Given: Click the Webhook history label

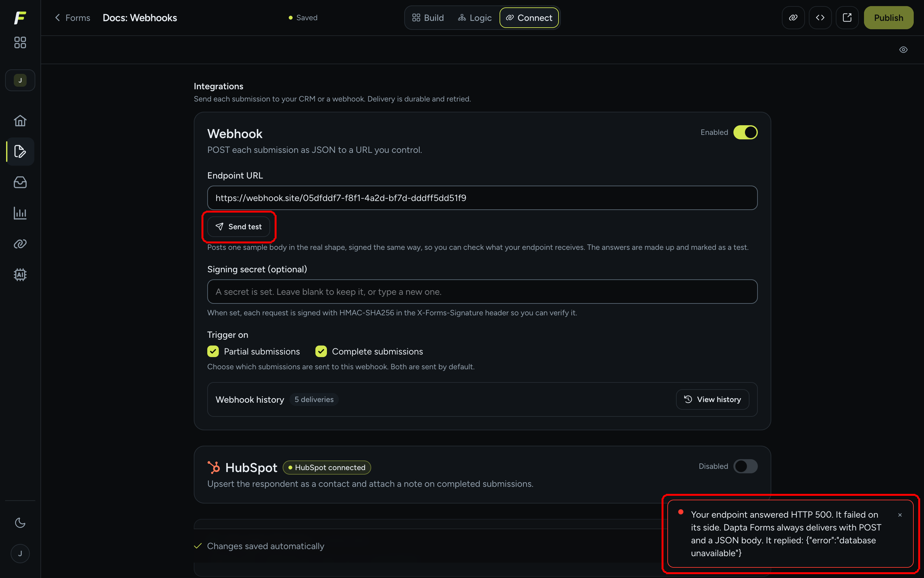Looking at the screenshot, I should [250, 399].
